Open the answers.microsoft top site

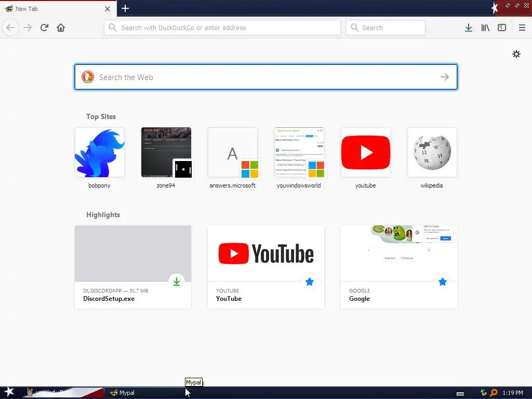click(232, 158)
